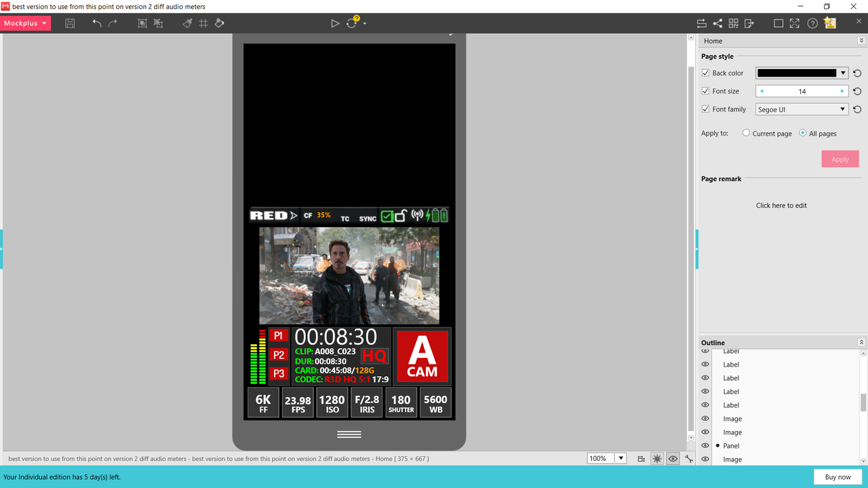This screenshot has width=868, height=488.
Task: Select the Panel item in Outline
Action: [x=731, y=445]
